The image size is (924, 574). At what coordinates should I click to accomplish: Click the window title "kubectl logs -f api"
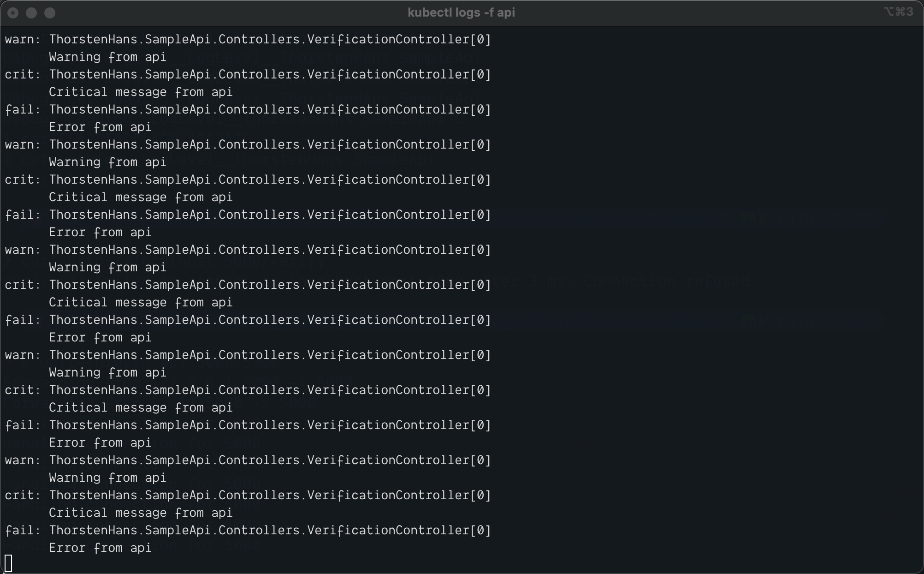tap(461, 12)
